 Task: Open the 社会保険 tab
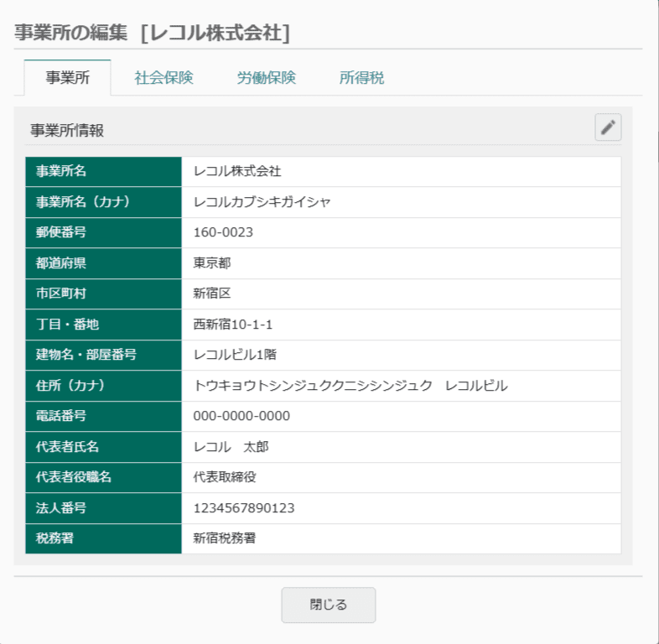tap(163, 78)
